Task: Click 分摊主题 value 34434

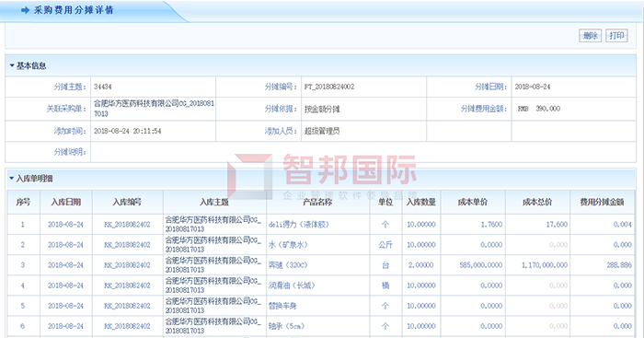Action: coord(103,87)
